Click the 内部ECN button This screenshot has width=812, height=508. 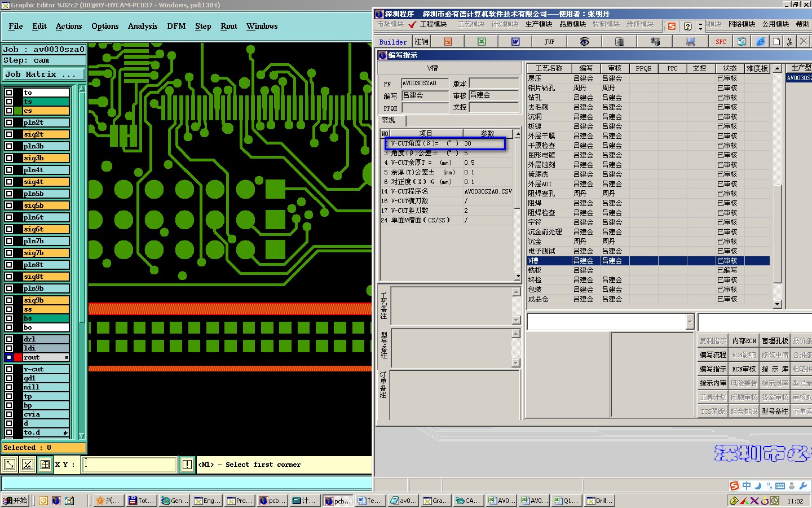(x=744, y=341)
